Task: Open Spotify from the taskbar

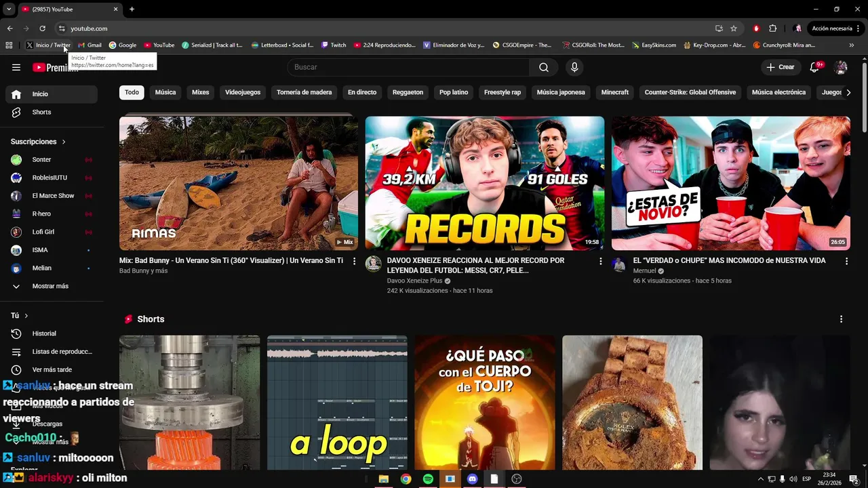Action: click(428, 479)
